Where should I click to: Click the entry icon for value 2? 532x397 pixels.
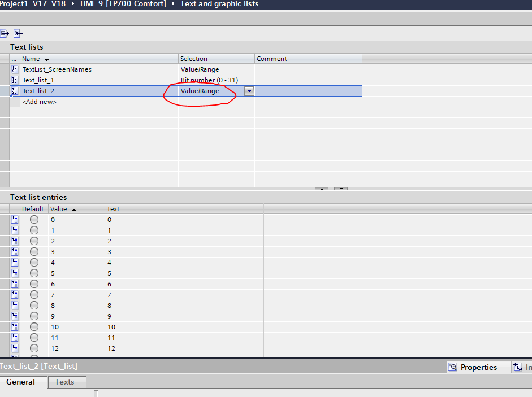(x=15, y=241)
